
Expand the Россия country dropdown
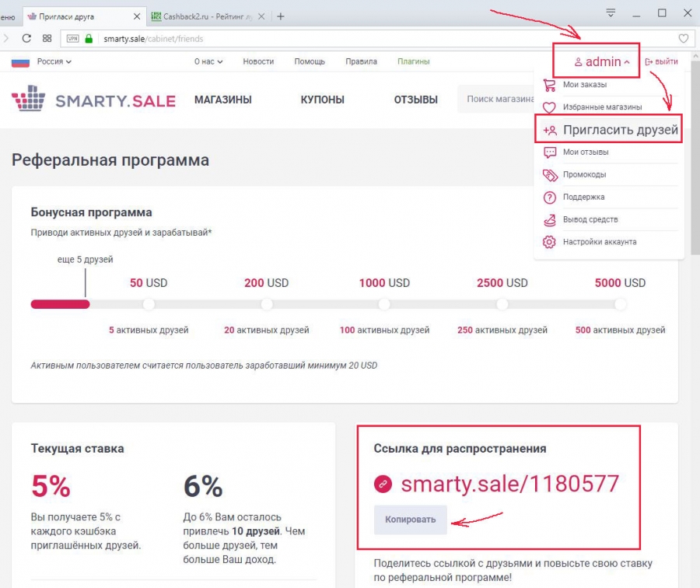point(54,61)
